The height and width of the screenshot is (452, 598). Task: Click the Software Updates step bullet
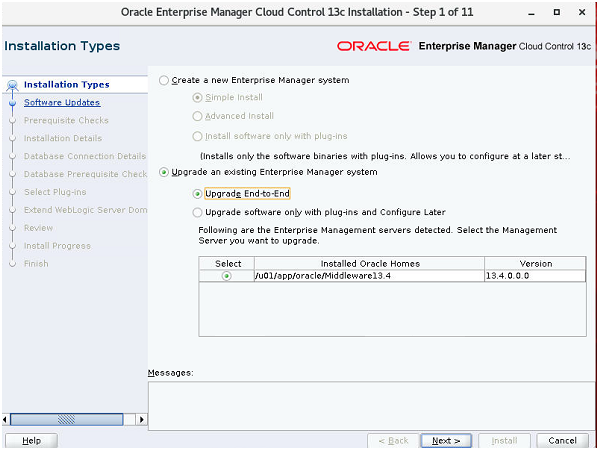pyautogui.click(x=13, y=103)
